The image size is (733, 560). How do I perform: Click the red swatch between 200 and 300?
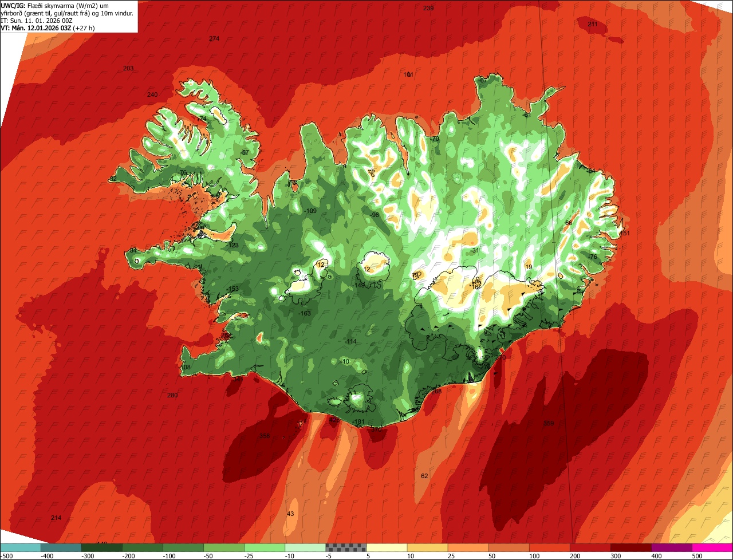pyautogui.click(x=590, y=547)
